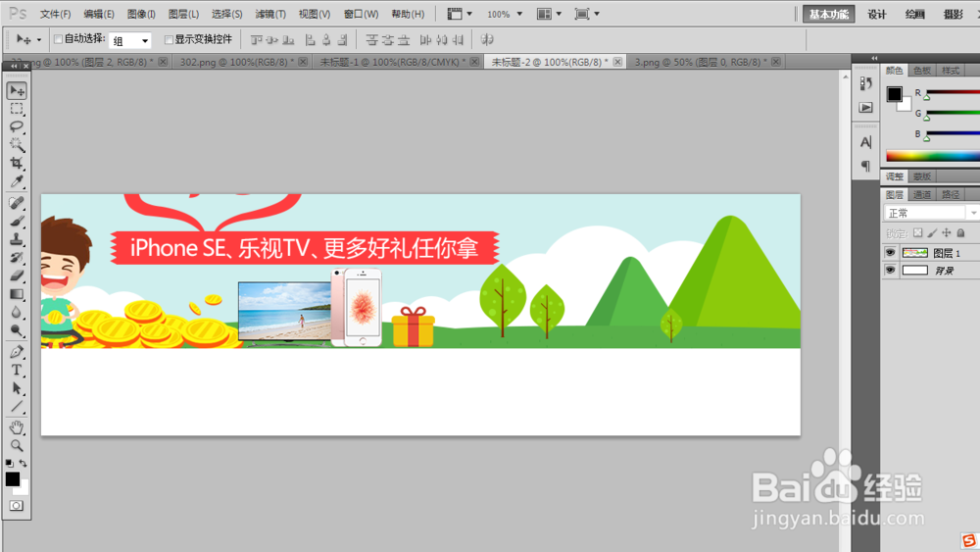Screen dimensions: 980x552
Task: Select the Magic Wand tool
Action: [17, 145]
